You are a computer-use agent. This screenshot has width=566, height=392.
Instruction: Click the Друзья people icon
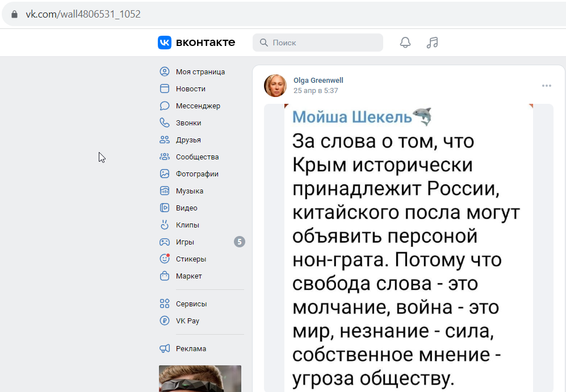pos(165,140)
